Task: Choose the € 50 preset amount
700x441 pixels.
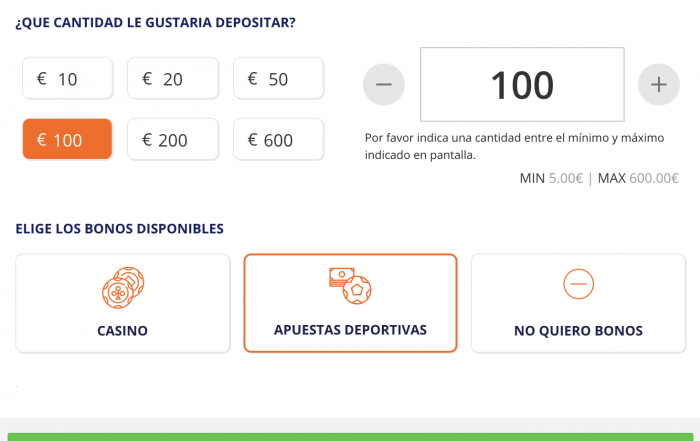Action: tap(279, 78)
